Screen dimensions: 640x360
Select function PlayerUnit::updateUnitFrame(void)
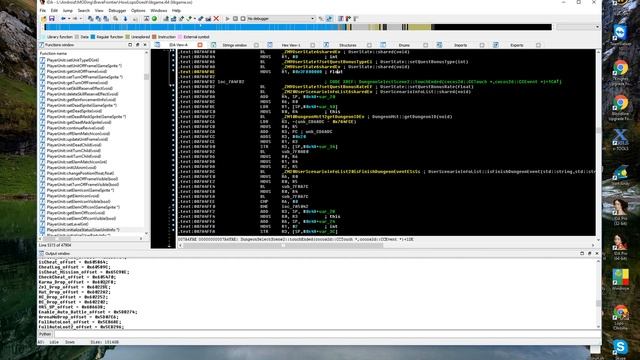(x=77, y=139)
